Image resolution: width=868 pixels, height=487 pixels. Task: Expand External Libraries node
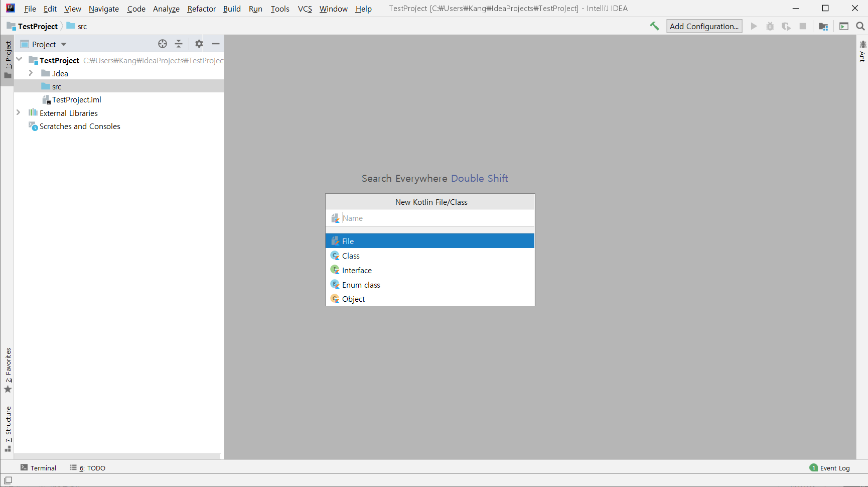click(18, 112)
